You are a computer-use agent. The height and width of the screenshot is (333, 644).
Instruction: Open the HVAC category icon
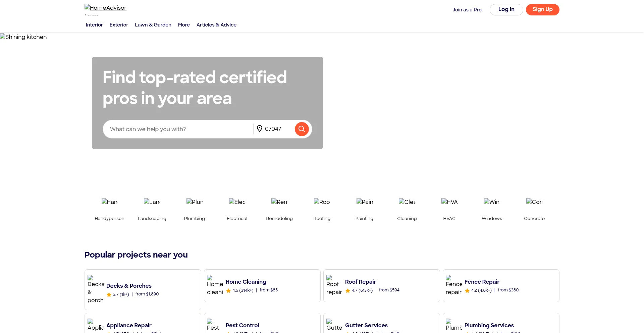tap(449, 202)
